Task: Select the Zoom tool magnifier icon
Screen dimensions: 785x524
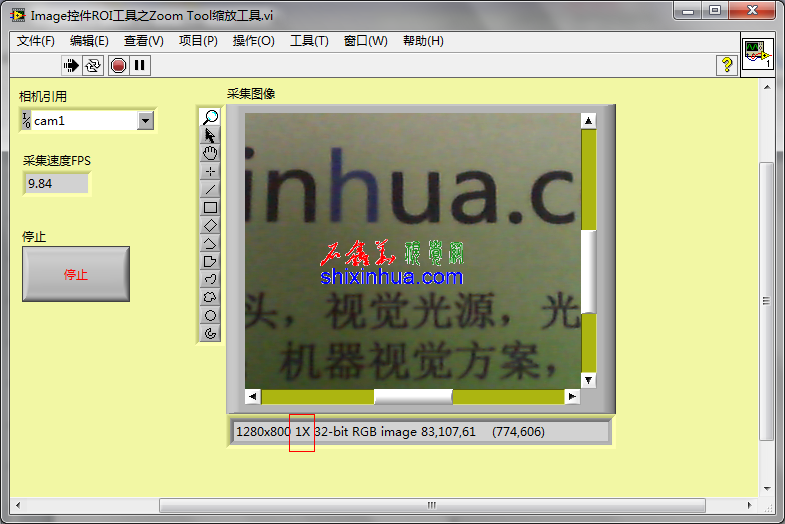Action: (210, 117)
